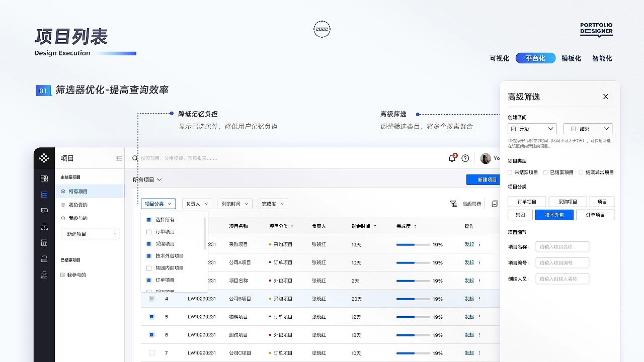Collapse the 项目 side menu with the fold icon
Viewport: 644px width, 362px height.
point(119,158)
